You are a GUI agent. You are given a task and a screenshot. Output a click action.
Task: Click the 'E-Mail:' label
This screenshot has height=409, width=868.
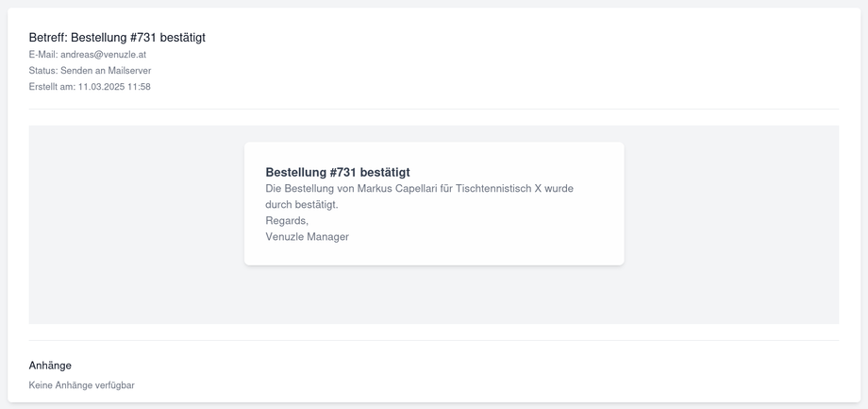point(43,55)
